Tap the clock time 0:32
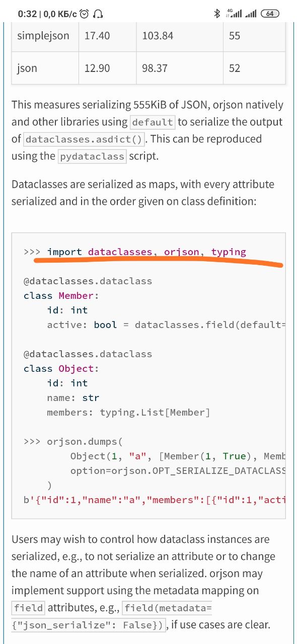Viewport: 297px width, 644px height. click(27, 14)
